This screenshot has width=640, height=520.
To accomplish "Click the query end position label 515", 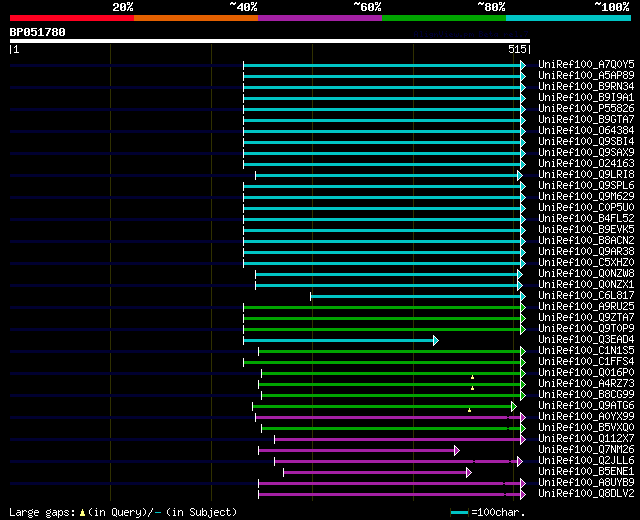I will (x=517, y=49).
